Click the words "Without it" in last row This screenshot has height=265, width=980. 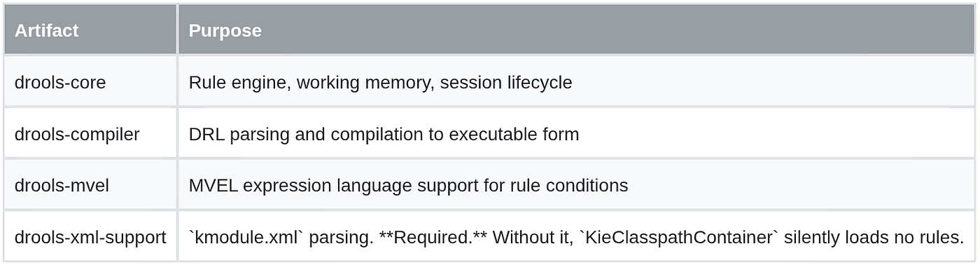pyautogui.click(x=531, y=238)
